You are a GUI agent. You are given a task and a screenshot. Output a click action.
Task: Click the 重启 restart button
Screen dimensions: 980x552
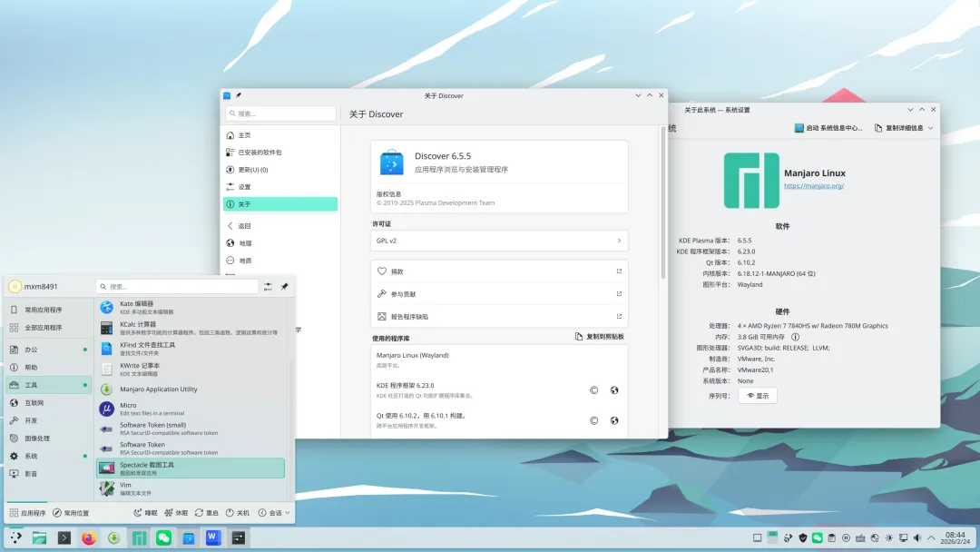206,513
